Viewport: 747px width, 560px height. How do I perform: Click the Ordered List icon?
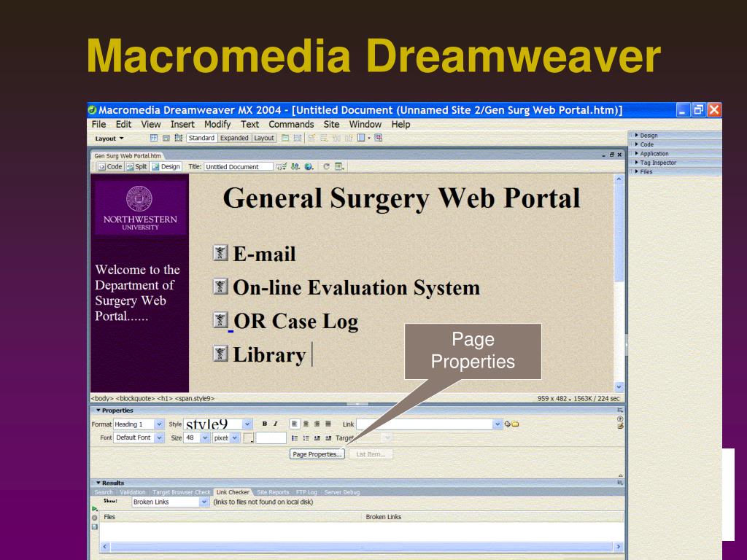pos(306,438)
